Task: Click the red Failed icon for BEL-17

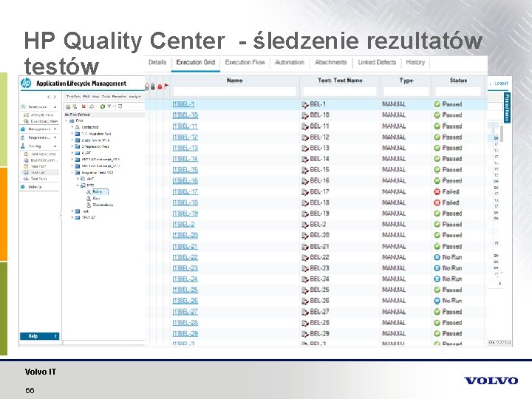Action: (x=437, y=191)
